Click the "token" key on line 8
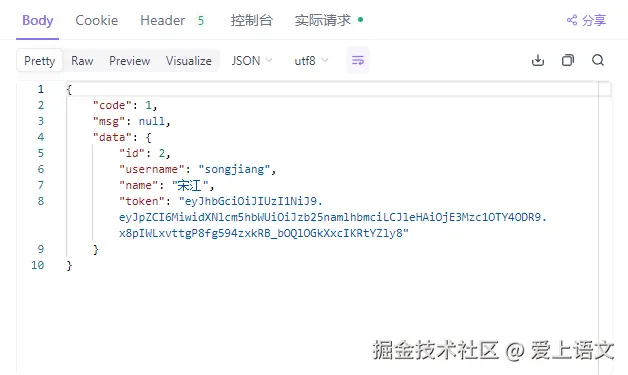The image size is (628, 375). [x=142, y=201]
